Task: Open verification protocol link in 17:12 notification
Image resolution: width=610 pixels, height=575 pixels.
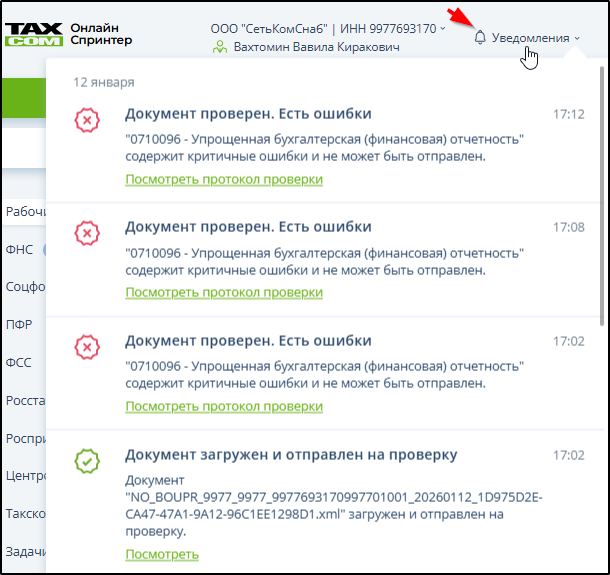Action: (224, 179)
